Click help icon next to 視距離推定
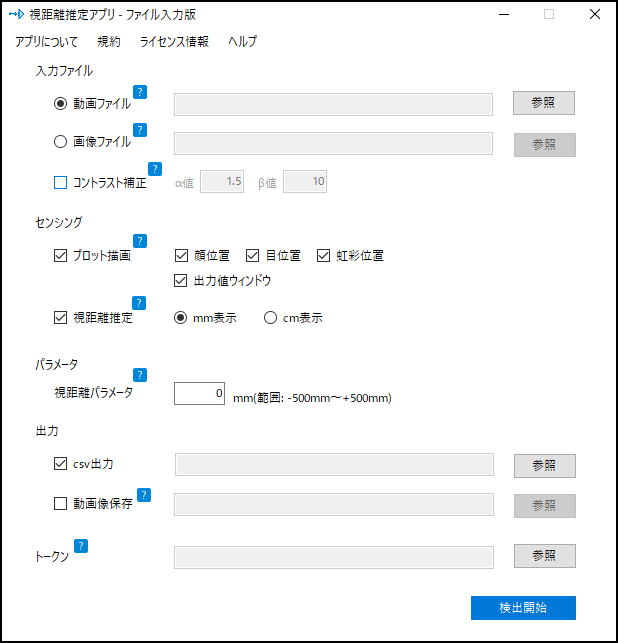618x643 pixels. [140, 303]
